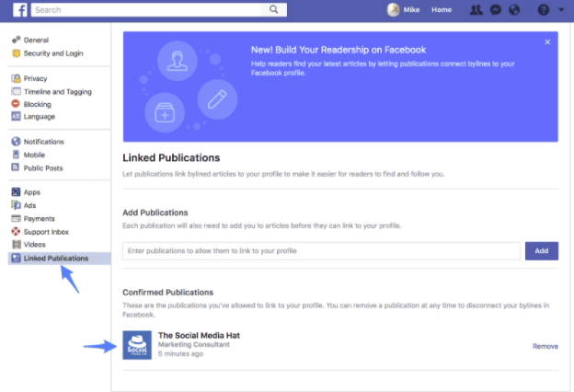The height and width of the screenshot is (392, 574).
Task: Open the friend requests icon
Action: pyautogui.click(x=476, y=10)
